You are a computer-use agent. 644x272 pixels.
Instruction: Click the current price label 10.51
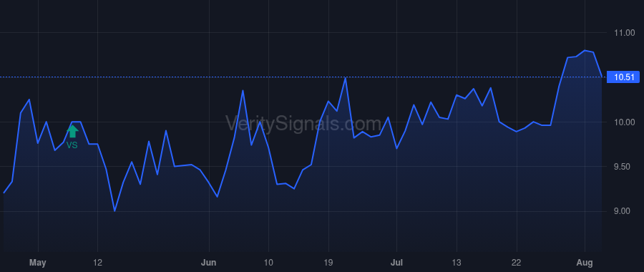point(623,77)
